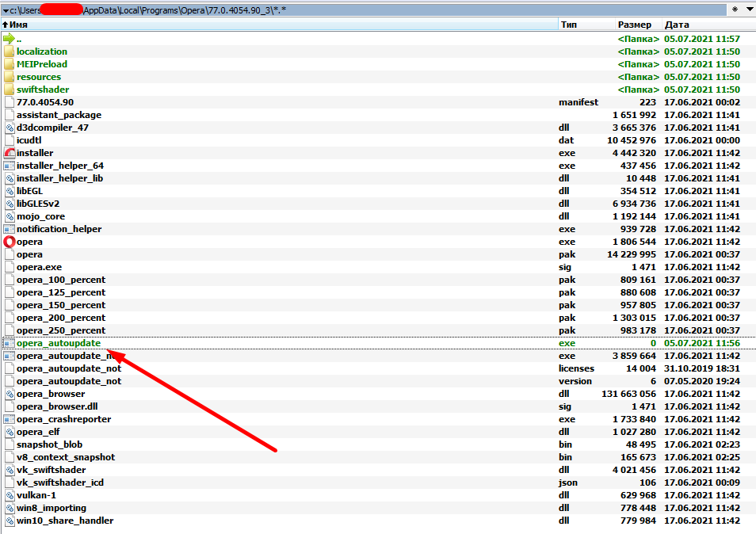Viewport: 756px width, 534px height.
Task: Select the opera_100_percent pak file
Action: pyautogui.click(x=61, y=280)
